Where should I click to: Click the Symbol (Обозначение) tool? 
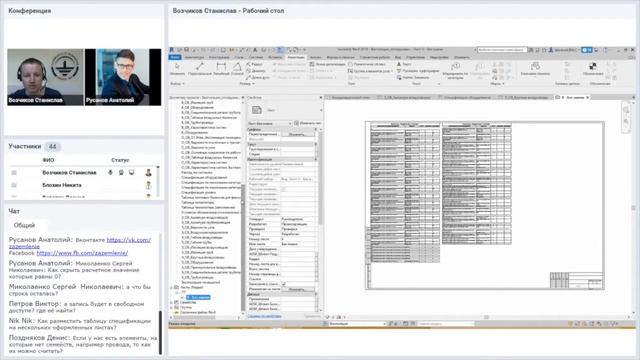[x=593, y=69]
